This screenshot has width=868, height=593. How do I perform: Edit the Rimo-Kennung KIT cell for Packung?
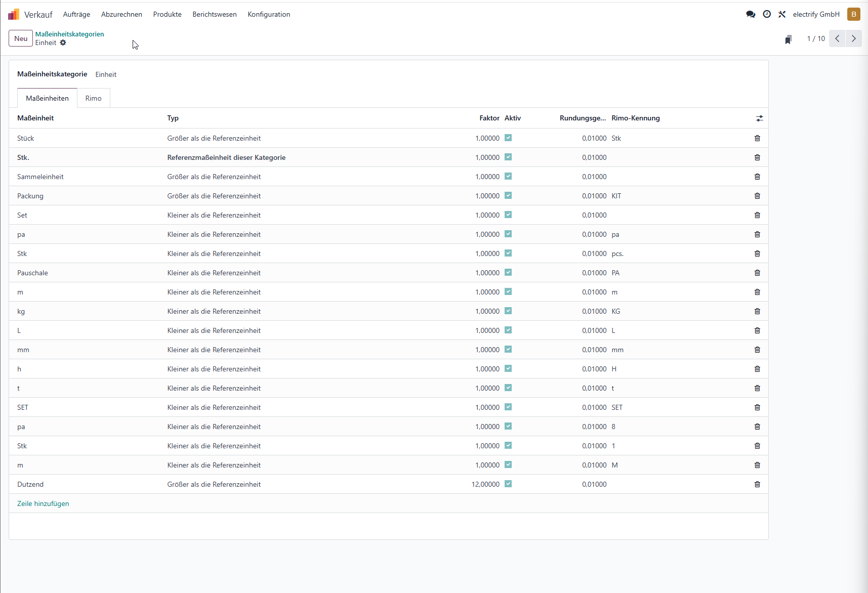(x=616, y=196)
